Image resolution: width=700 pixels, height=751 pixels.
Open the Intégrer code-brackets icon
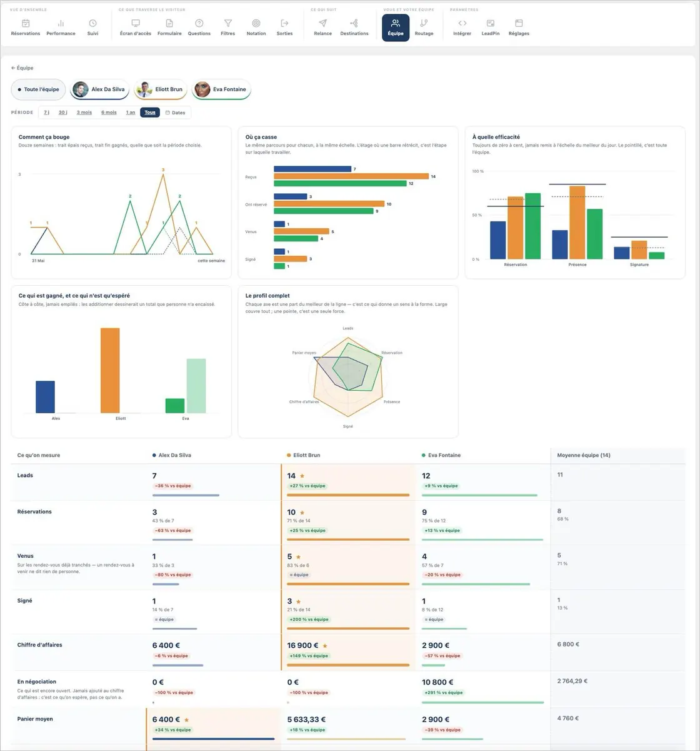(462, 23)
